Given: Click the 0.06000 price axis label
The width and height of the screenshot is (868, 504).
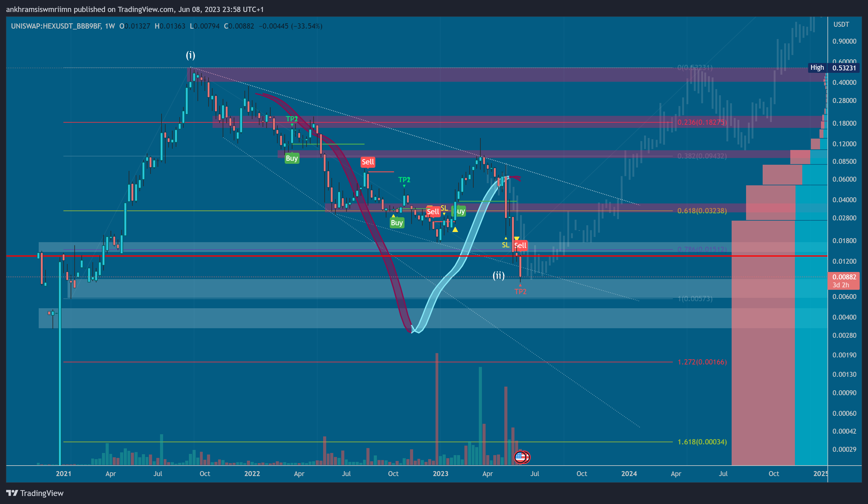Looking at the screenshot, I should pos(844,179).
